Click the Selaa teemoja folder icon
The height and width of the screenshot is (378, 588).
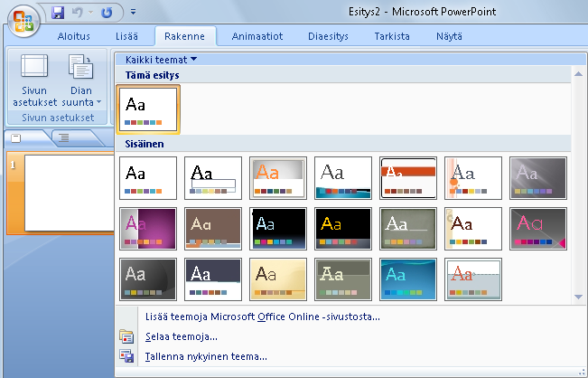[126, 336]
